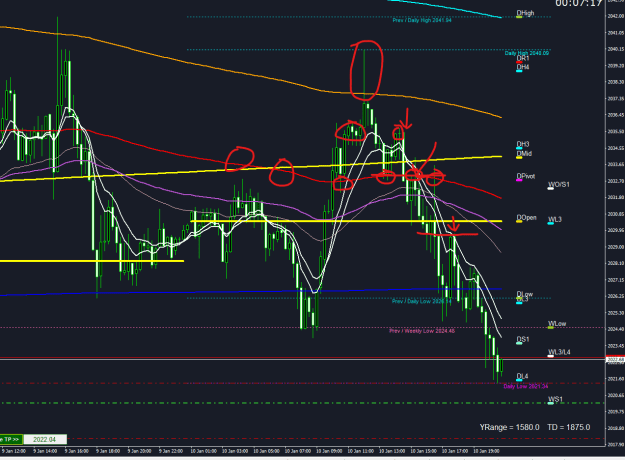Click the TD = 1875.0 readout

pos(568,427)
